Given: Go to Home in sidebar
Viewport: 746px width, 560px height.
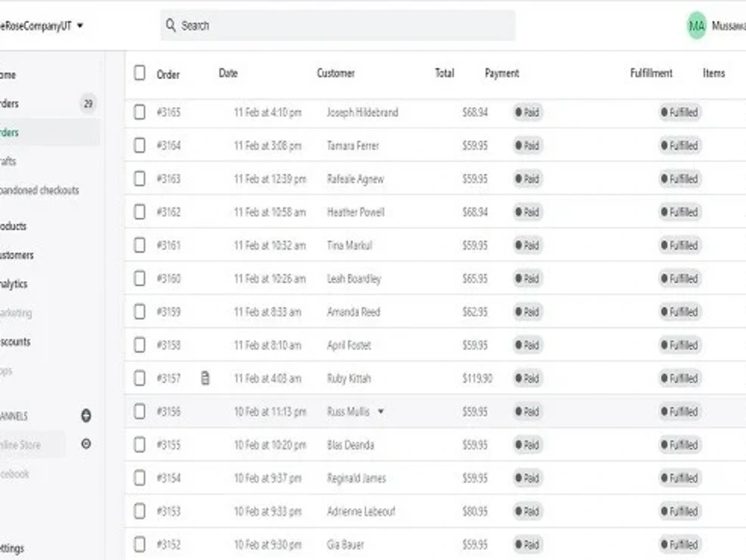Looking at the screenshot, I should point(8,75).
